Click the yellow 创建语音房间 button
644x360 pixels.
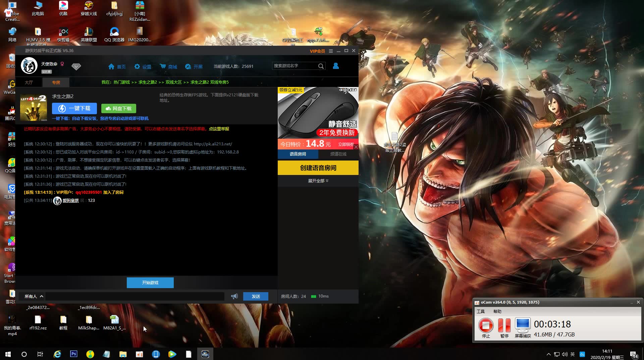point(318,168)
